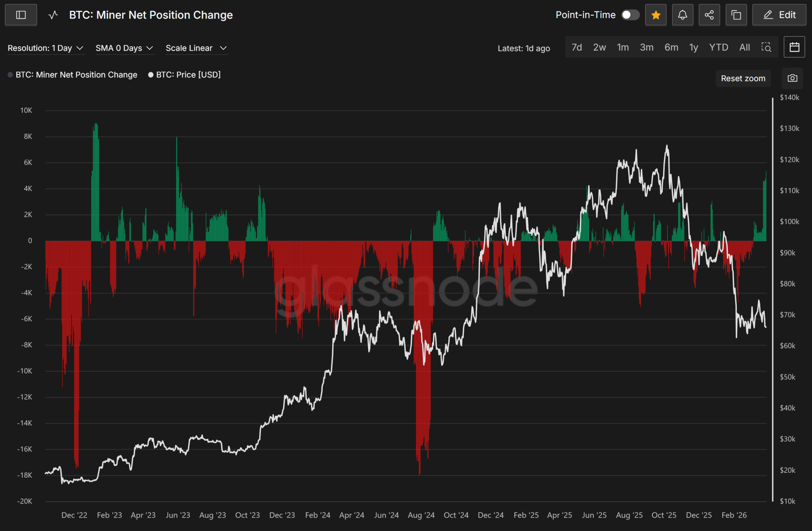
Task: Click the metric chart-line icon
Action: coord(53,15)
